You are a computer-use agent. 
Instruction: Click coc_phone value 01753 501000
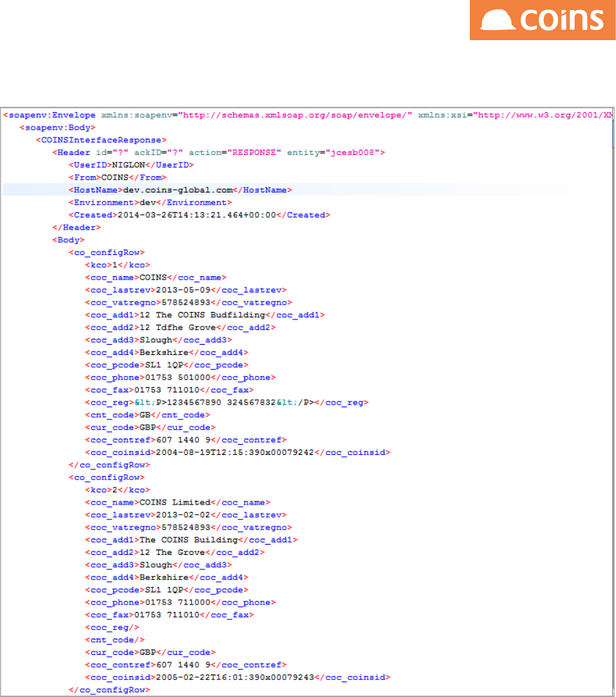pos(177,377)
